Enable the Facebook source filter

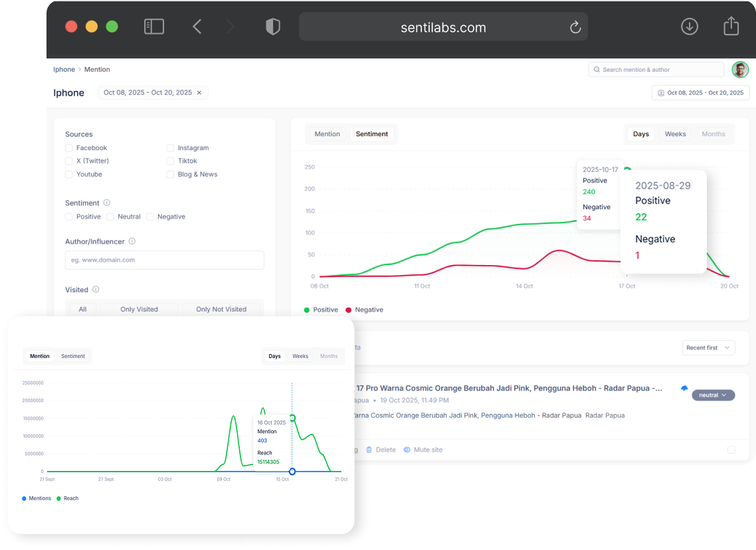click(x=68, y=147)
